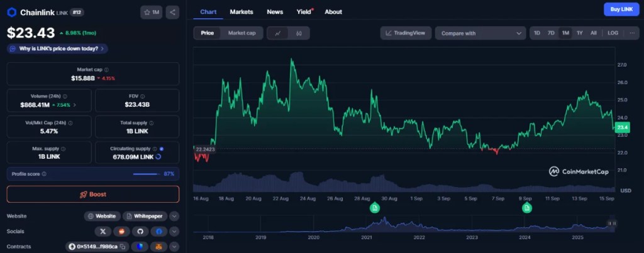The height and width of the screenshot is (253, 644).
Task: Click the verified badge by Circulating supply
Action: tap(162, 149)
